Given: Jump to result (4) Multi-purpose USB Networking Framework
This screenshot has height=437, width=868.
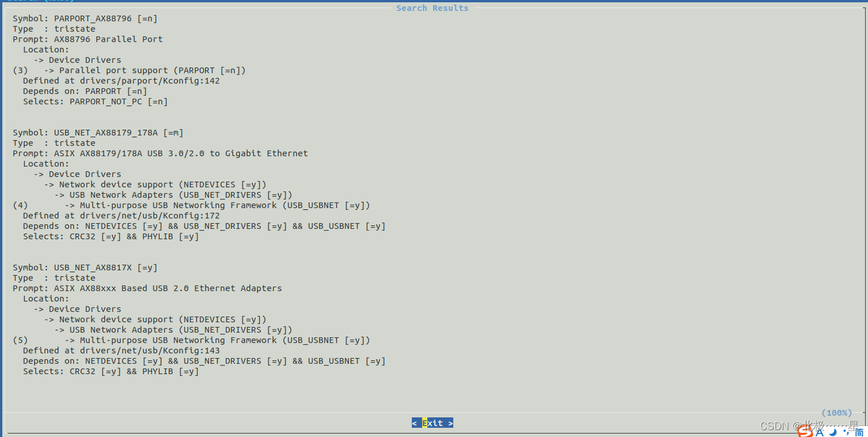Looking at the screenshot, I should (191, 205).
